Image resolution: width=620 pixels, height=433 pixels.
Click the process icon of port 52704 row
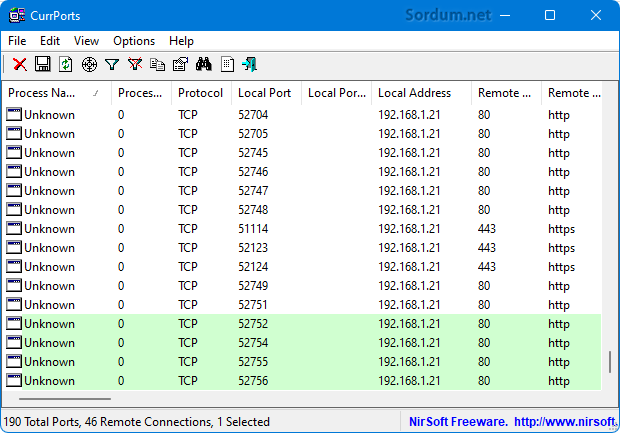(x=14, y=115)
